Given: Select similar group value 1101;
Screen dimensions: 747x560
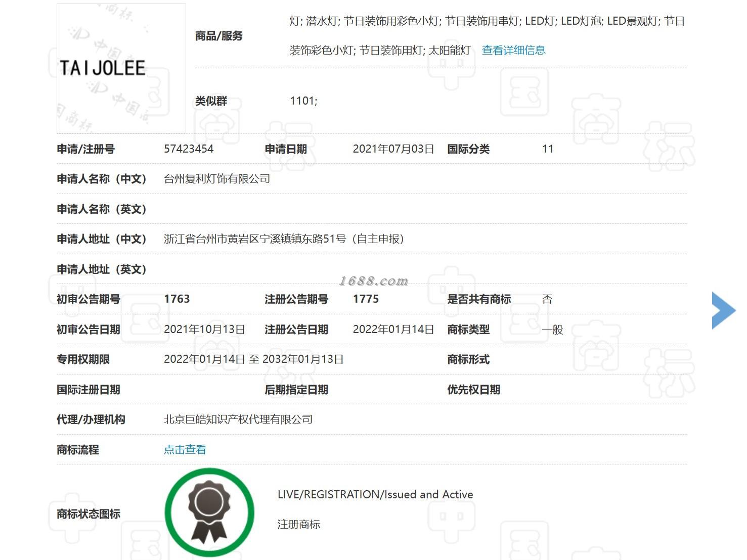Looking at the screenshot, I should tap(303, 101).
